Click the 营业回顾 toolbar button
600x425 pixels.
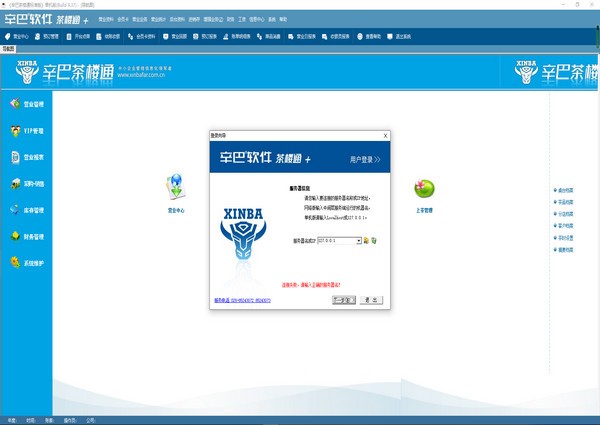point(175,36)
